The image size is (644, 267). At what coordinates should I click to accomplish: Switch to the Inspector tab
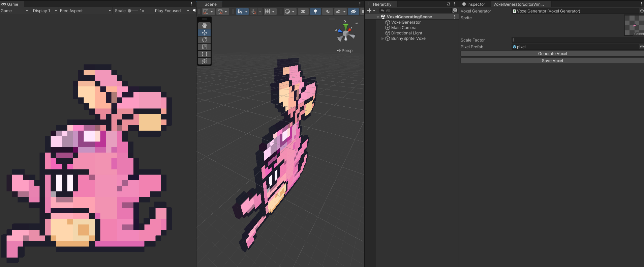click(473, 4)
